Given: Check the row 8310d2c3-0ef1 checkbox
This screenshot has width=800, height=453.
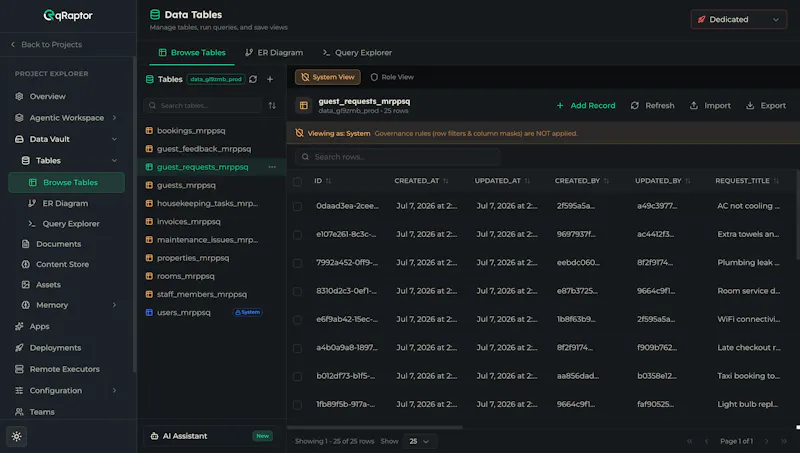Looking at the screenshot, I should coord(297,291).
